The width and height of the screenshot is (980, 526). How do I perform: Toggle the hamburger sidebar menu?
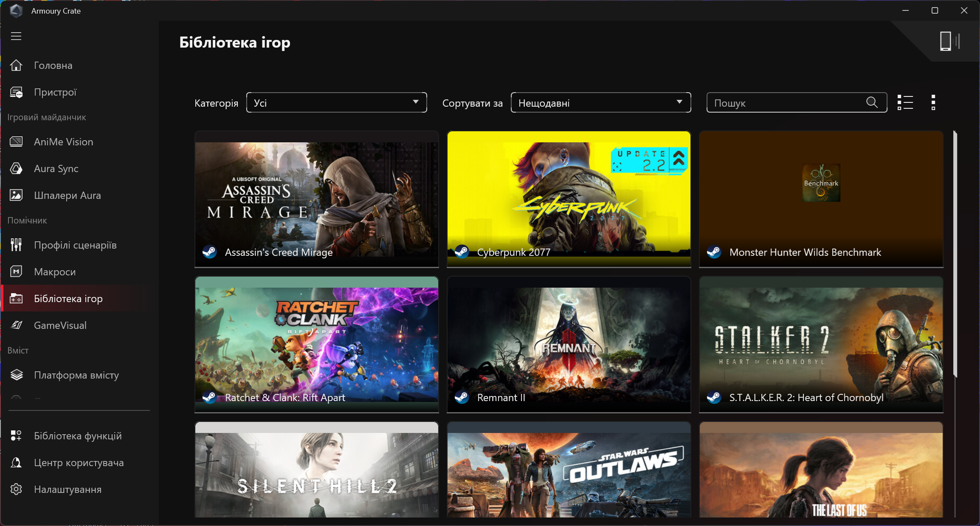coord(16,36)
